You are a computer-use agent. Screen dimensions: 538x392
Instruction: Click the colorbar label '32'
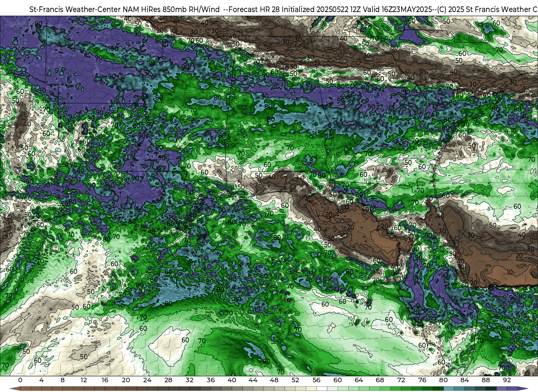pos(189,380)
